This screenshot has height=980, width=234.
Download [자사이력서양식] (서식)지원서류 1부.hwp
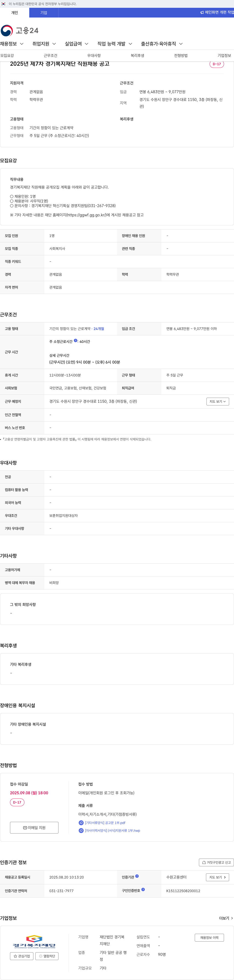click(x=112, y=831)
